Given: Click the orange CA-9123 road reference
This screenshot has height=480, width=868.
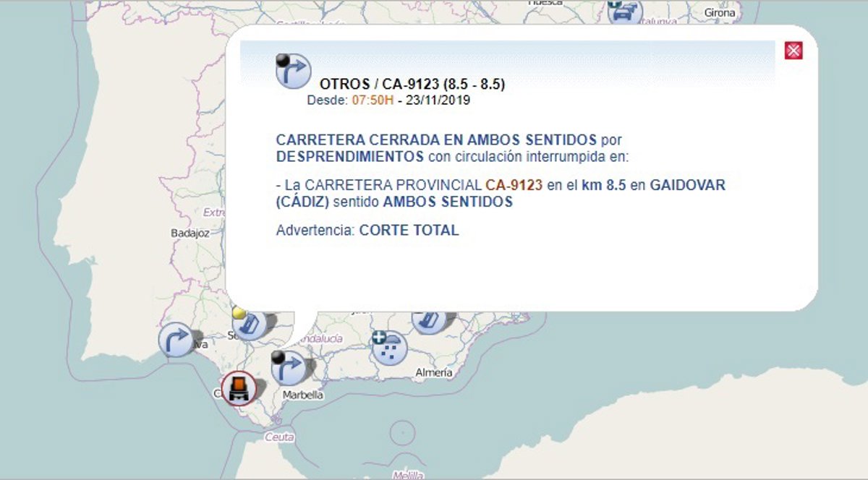Looking at the screenshot, I should 514,185.
